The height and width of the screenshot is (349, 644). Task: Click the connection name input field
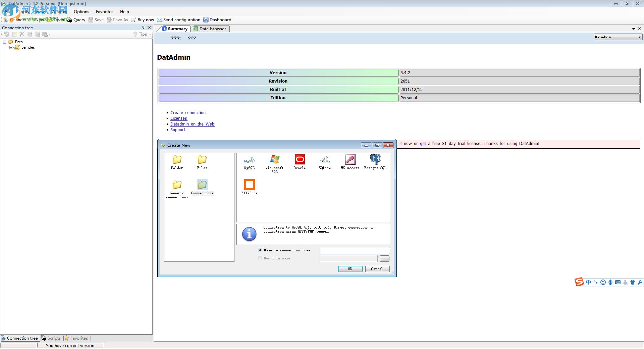pyautogui.click(x=355, y=250)
